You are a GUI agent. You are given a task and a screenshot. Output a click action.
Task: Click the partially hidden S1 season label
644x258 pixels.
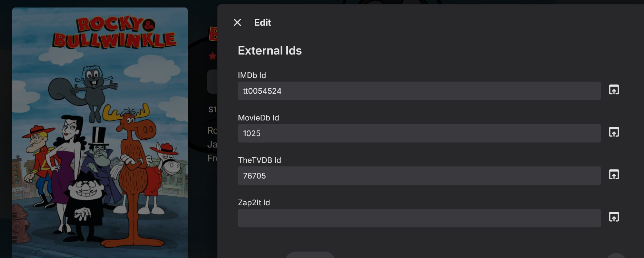(212, 109)
